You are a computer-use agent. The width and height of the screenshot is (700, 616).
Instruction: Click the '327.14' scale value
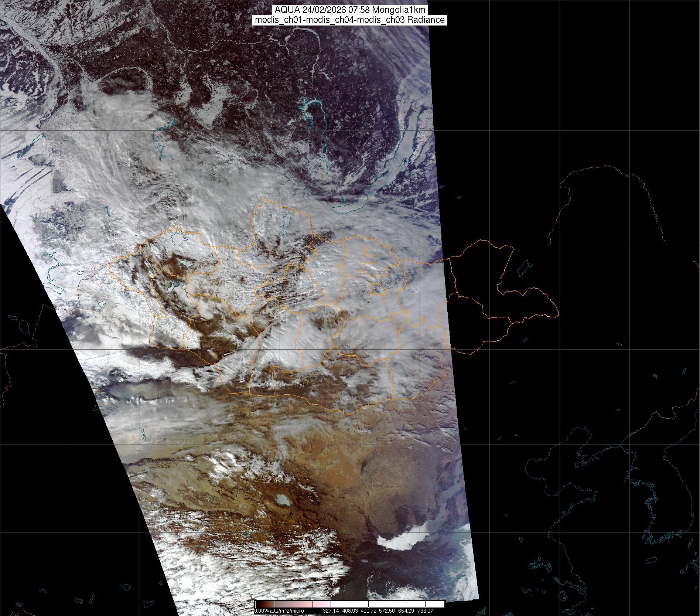click(x=331, y=611)
